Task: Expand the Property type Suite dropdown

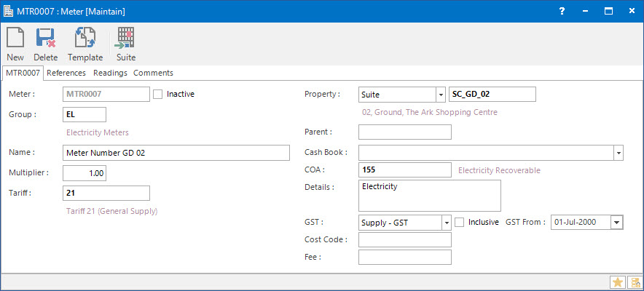Action: [x=440, y=95]
